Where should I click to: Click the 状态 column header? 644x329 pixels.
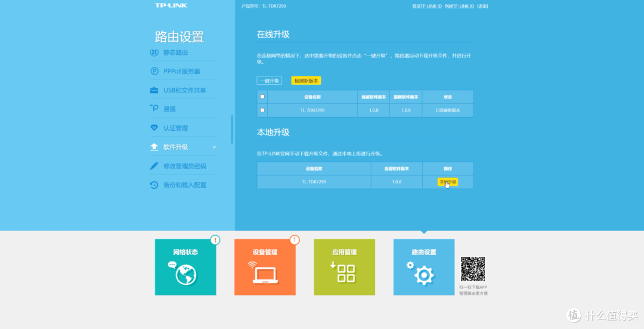click(448, 97)
